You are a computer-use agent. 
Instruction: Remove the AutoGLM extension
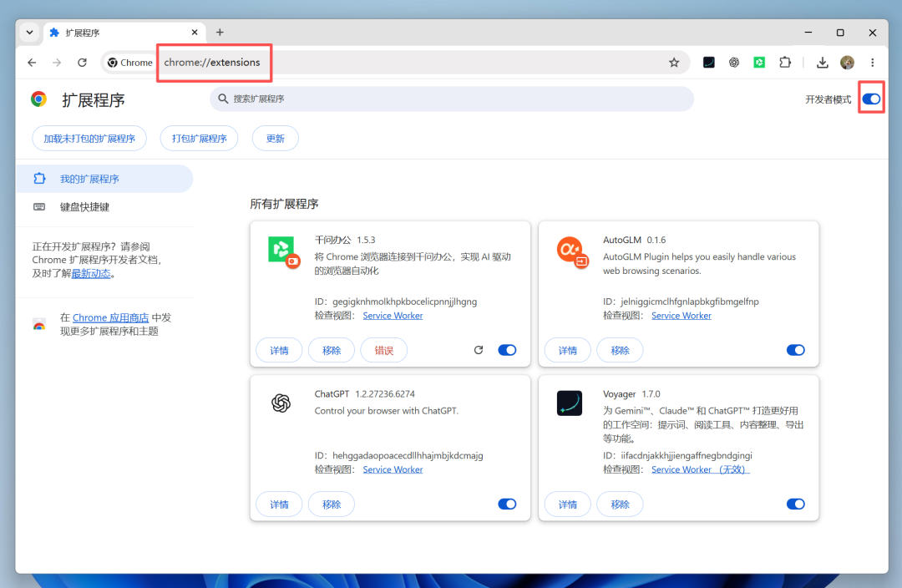pyautogui.click(x=620, y=350)
